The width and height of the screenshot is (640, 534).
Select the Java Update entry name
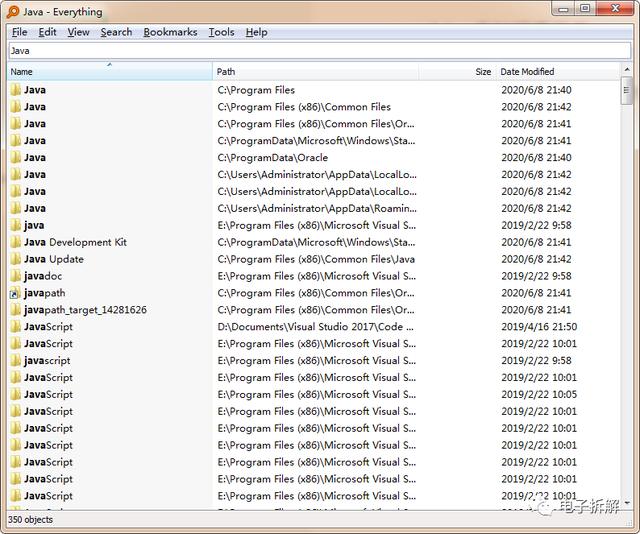click(54, 259)
